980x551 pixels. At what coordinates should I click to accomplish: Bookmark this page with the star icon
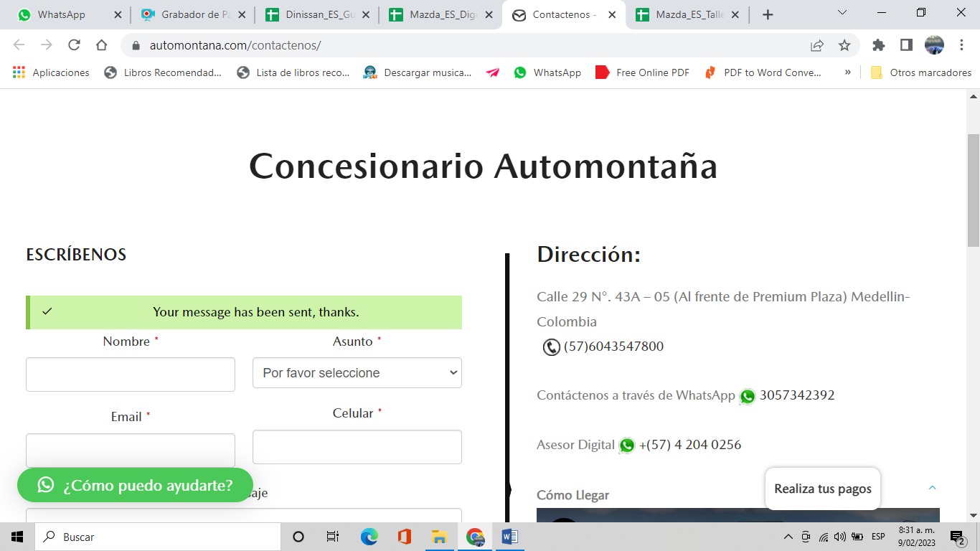point(844,45)
